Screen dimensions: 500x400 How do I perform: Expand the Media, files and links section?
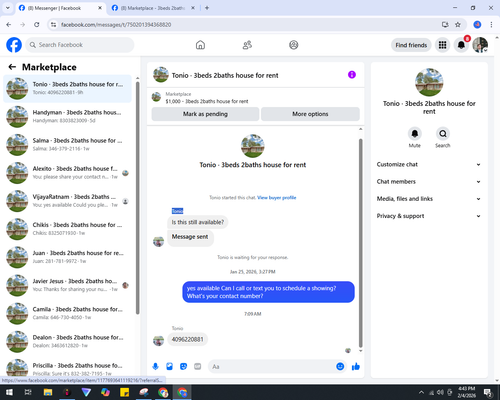click(429, 199)
